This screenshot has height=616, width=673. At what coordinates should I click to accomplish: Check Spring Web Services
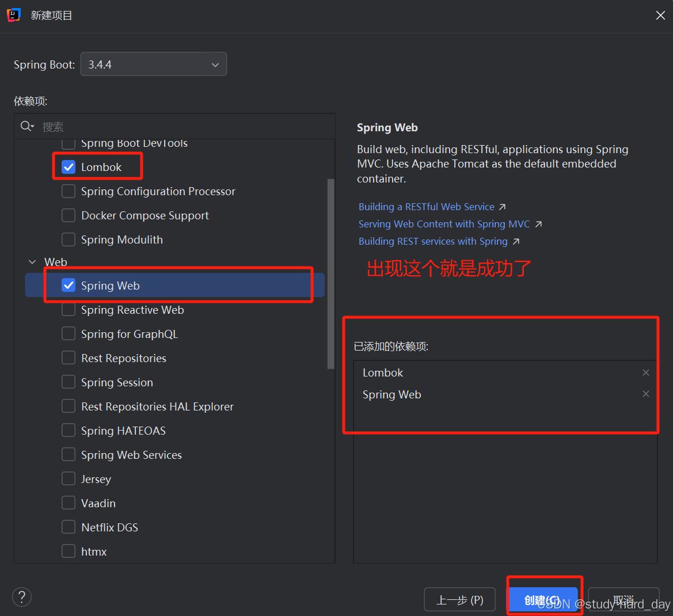pyautogui.click(x=69, y=455)
